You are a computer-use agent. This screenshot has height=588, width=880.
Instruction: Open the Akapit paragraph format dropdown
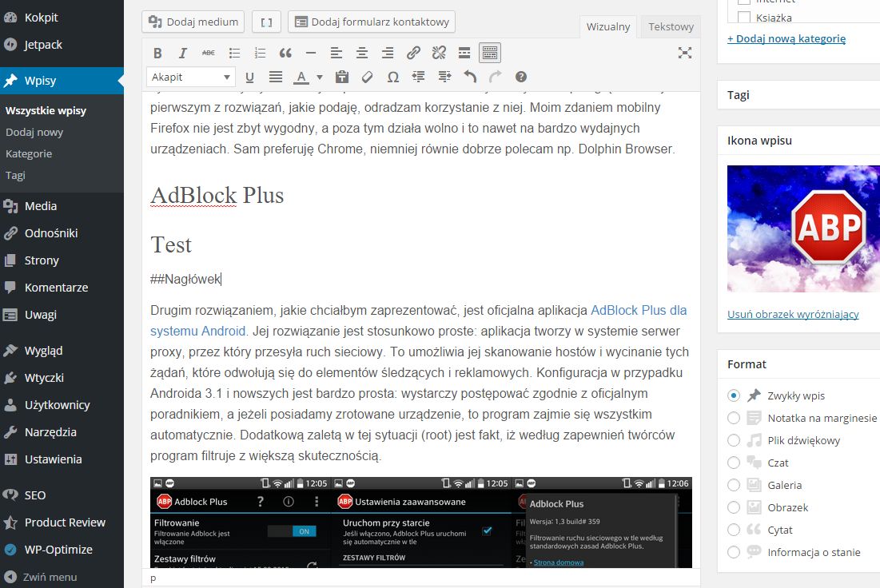(x=191, y=77)
